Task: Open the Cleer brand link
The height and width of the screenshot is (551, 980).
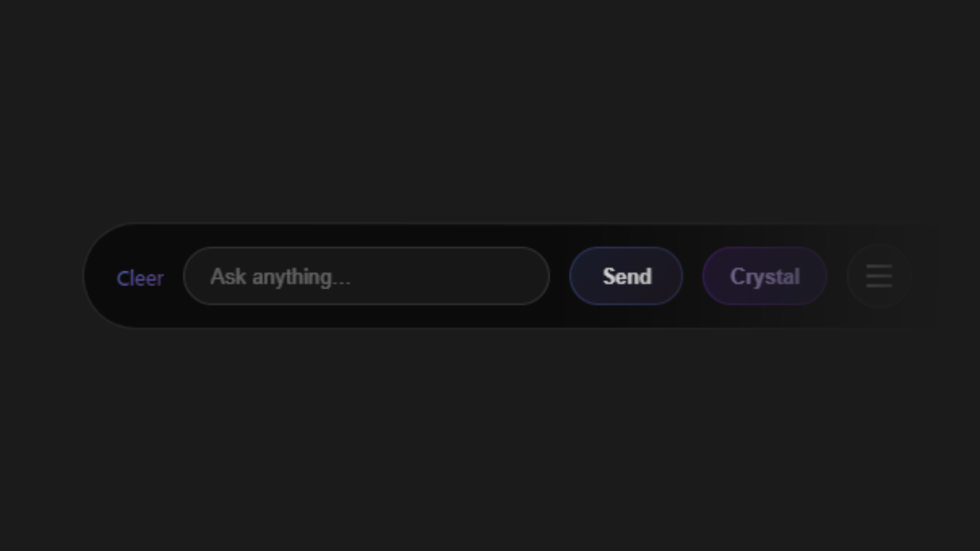Action: click(x=140, y=278)
